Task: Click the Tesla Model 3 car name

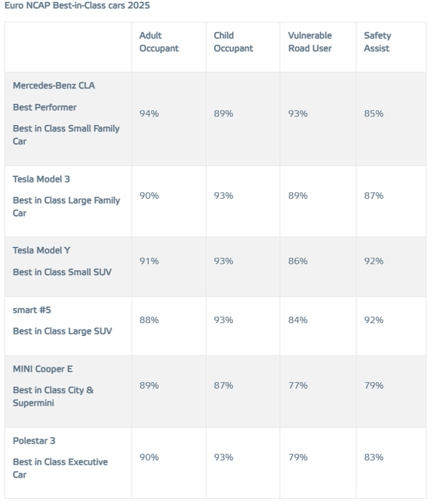Action: [x=42, y=179]
